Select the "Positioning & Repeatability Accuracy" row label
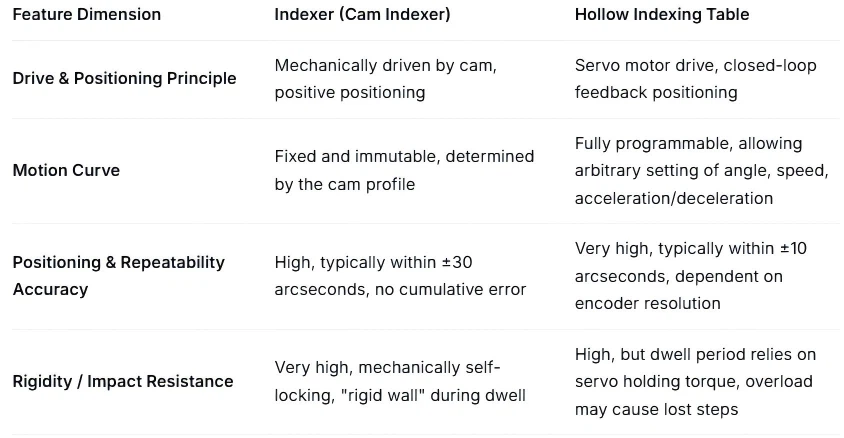Viewport: 844px width, 438px height. pyautogui.click(x=118, y=275)
